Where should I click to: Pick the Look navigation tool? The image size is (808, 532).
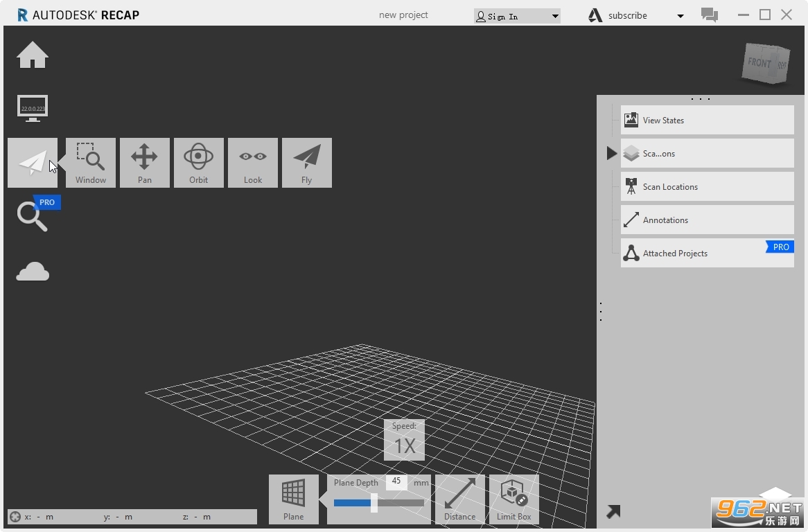[x=253, y=163]
